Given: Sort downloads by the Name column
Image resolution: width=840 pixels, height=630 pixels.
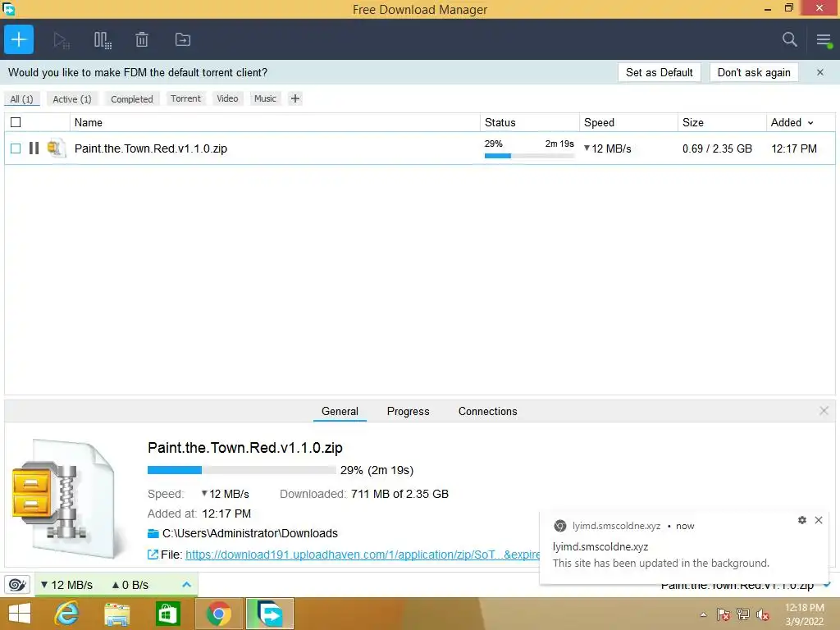Looking at the screenshot, I should click(275, 122).
